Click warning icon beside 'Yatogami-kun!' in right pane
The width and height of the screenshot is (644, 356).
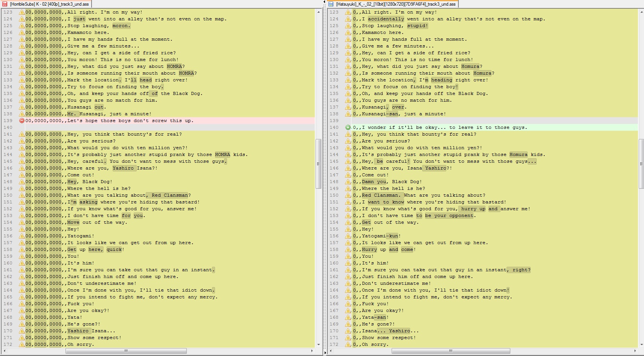tap(348, 236)
